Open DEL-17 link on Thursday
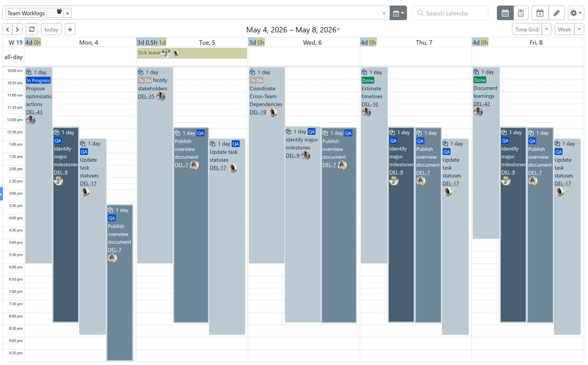 coord(451,184)
